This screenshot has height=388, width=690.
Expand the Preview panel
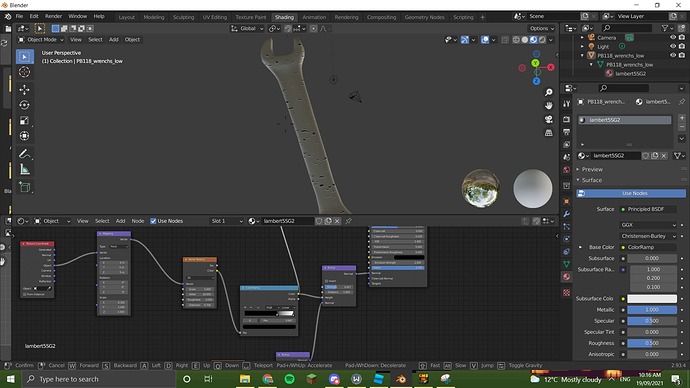[x=592, y=169]
